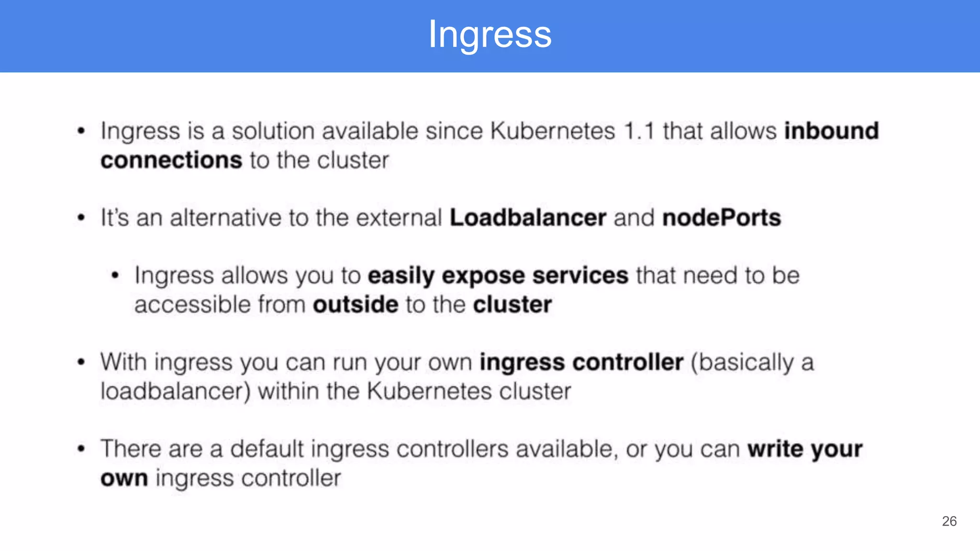
Task: Click the bold word 'nodePorts'
Action: point(722,218)
